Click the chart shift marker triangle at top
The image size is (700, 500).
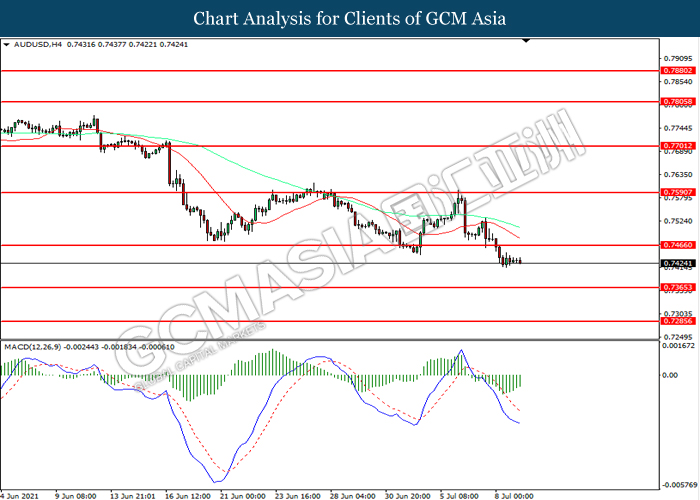[x=526, y=41]
